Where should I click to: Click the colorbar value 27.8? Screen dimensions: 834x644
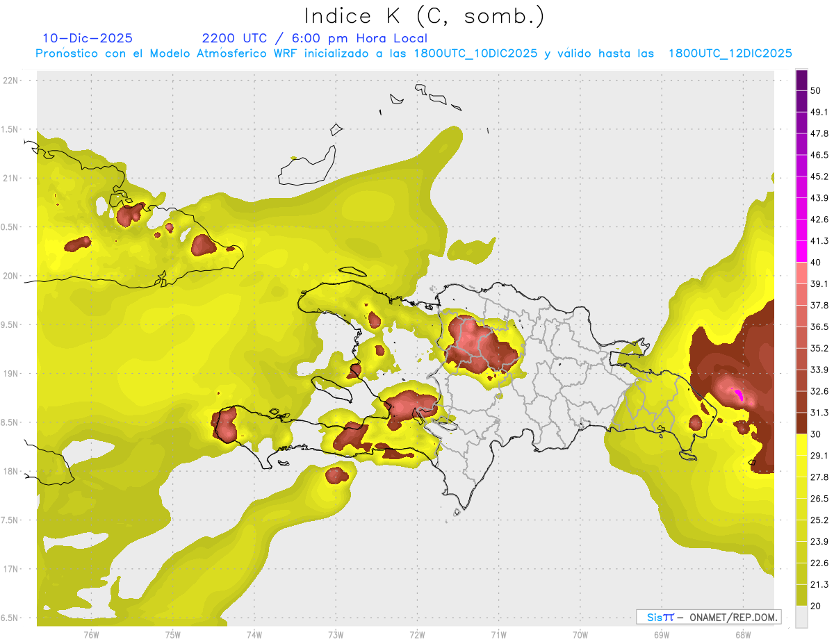[x=819, y=477]
